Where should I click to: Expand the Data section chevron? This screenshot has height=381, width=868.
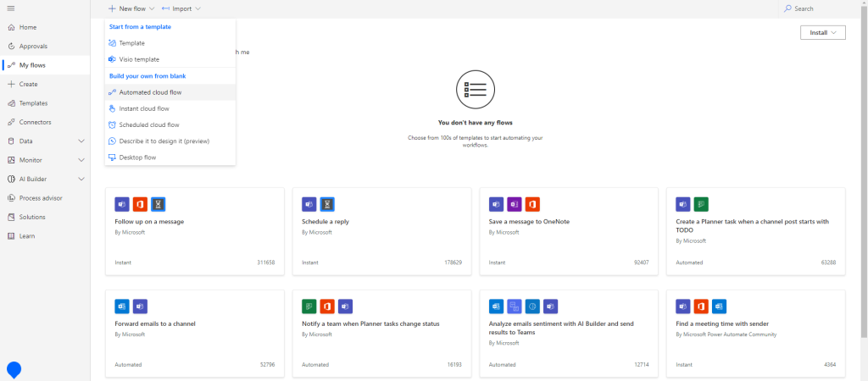coord(81,141)
